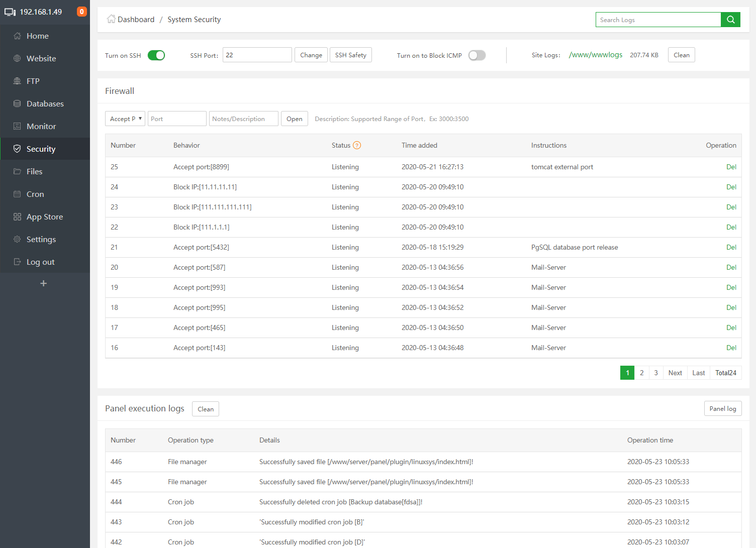Select Cron in the sidebar

click(35, 194)
